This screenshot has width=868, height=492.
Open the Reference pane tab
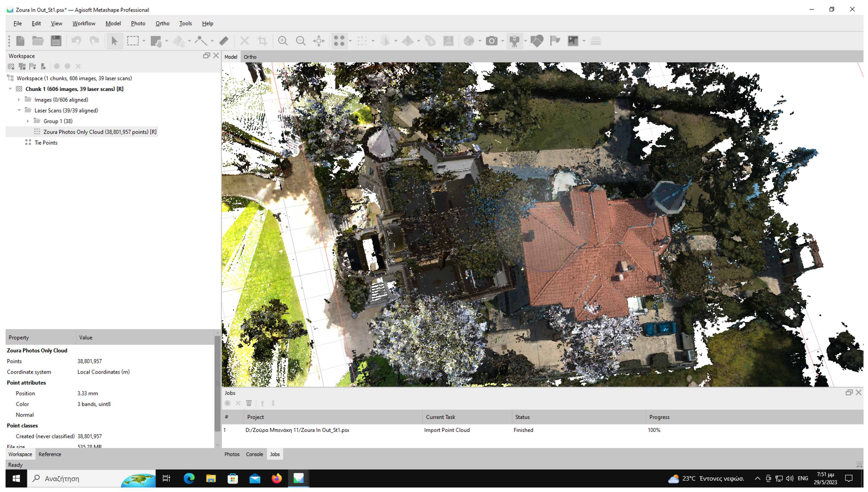pyautogui.click(x=50, y=454)
